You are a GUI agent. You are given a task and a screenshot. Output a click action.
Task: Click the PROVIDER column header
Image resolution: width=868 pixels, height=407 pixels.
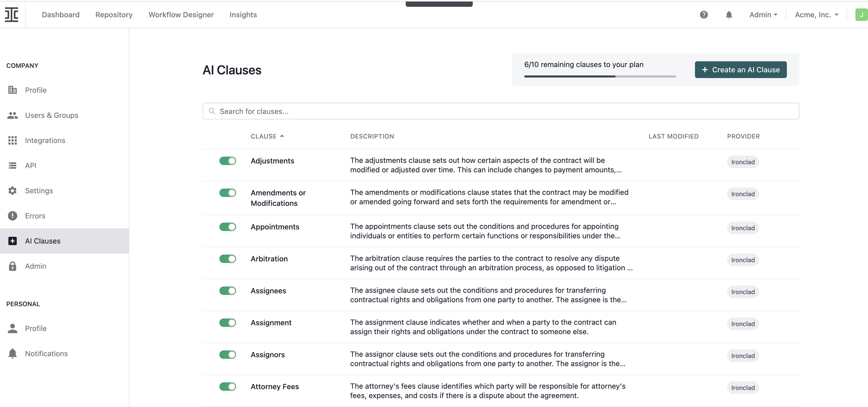click(743, 136)
